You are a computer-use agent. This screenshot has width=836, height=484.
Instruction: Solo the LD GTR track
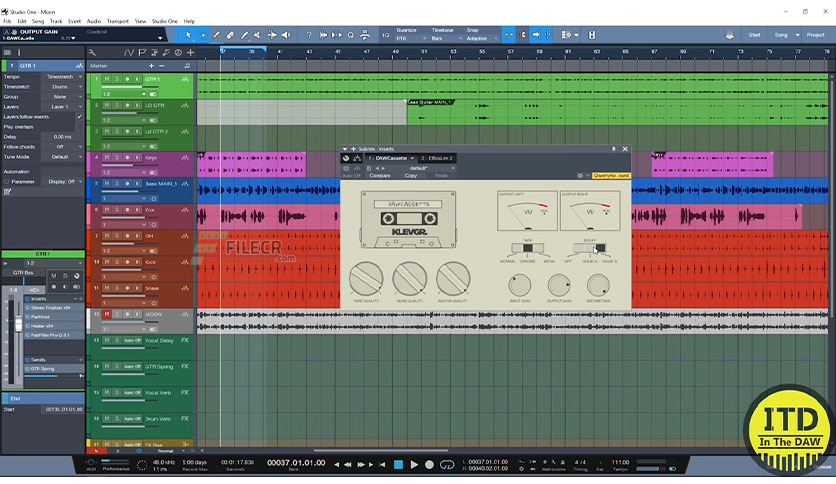(117, 105)
